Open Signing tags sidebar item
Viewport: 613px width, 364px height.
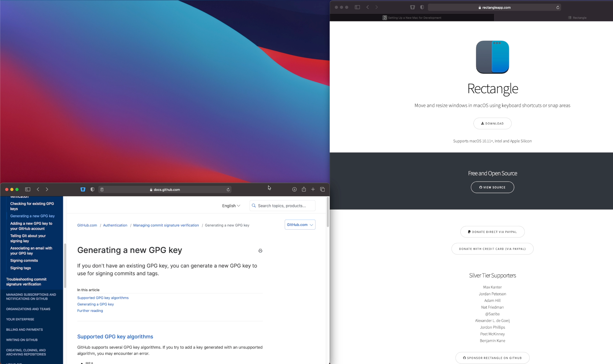coord(21,268)
